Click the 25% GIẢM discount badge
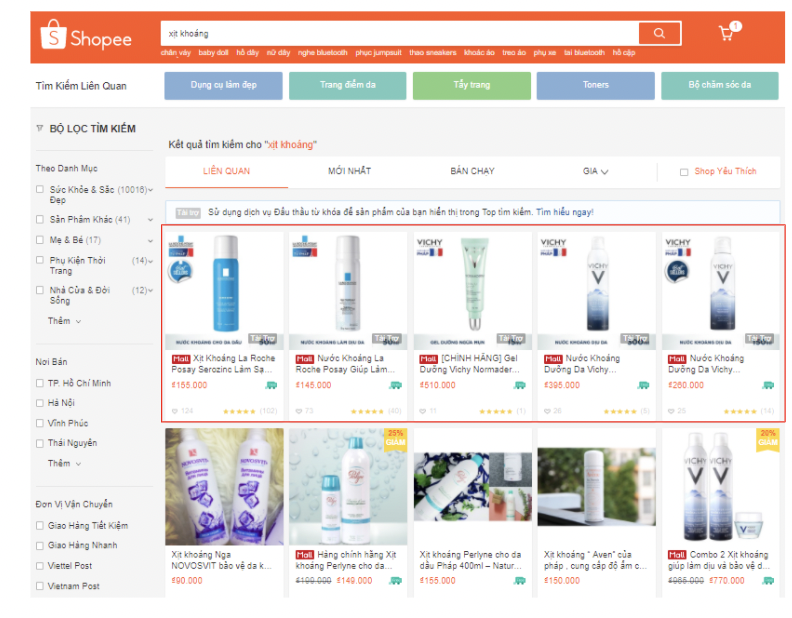Image resolution: width=792 pixels, height=618 pixels. [395, 438]
